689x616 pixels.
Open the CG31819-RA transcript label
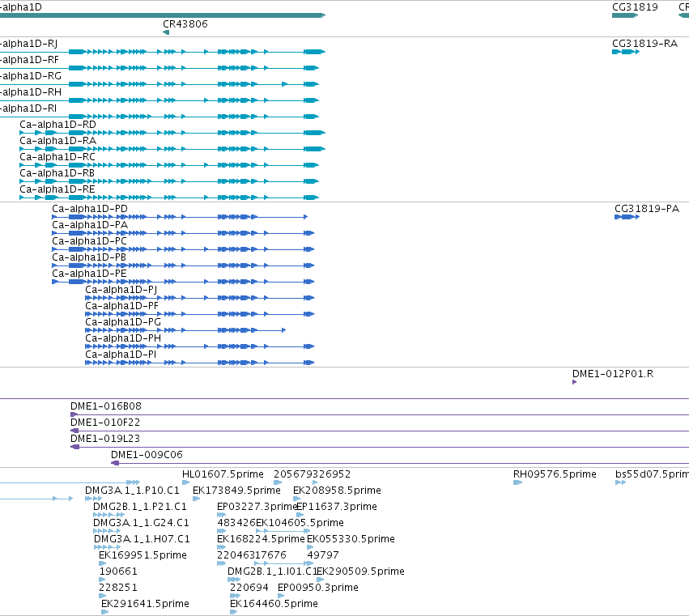coord(644,44)
